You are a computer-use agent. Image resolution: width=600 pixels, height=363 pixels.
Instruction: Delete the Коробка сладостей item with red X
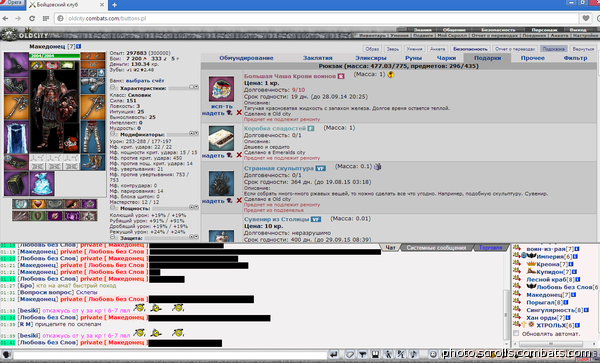point(239,155)
